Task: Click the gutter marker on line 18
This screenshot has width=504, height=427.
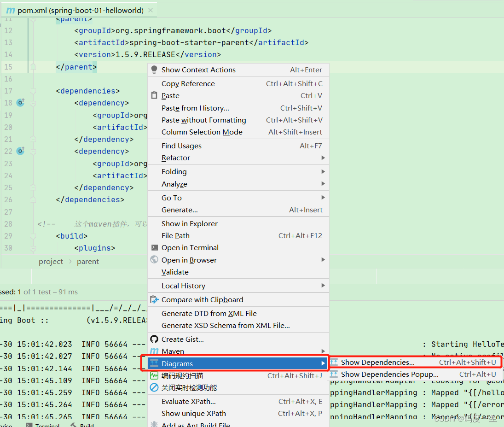Action: (x=21, y=103)
